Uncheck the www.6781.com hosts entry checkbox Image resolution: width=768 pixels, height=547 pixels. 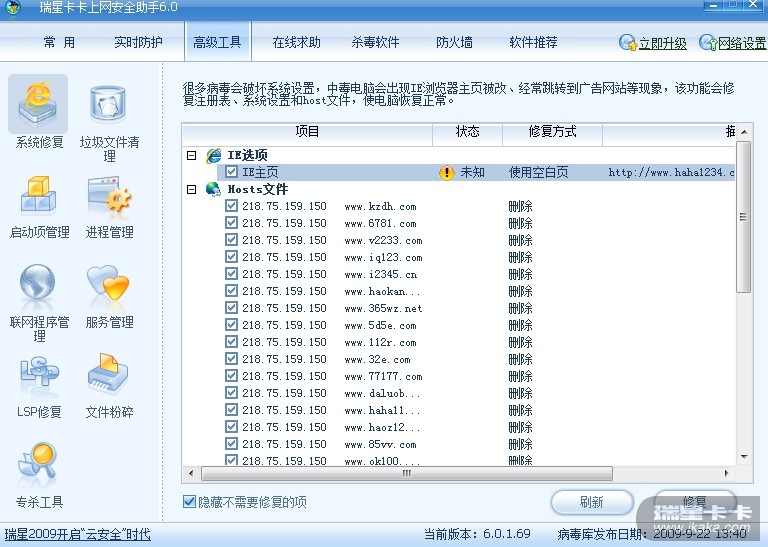(231, 223)
